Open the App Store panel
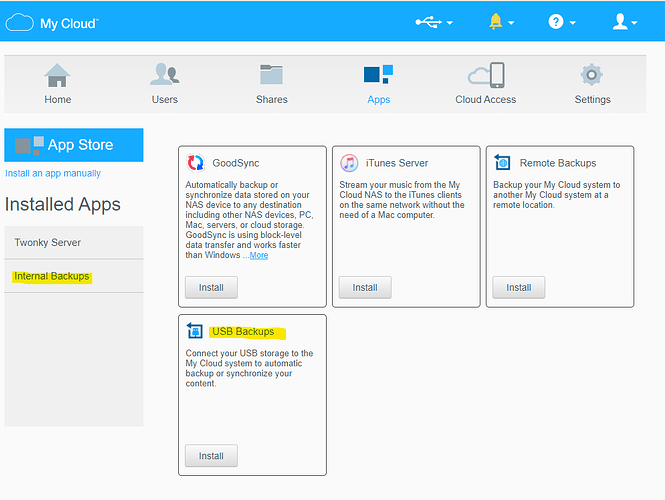 [74, 145]
